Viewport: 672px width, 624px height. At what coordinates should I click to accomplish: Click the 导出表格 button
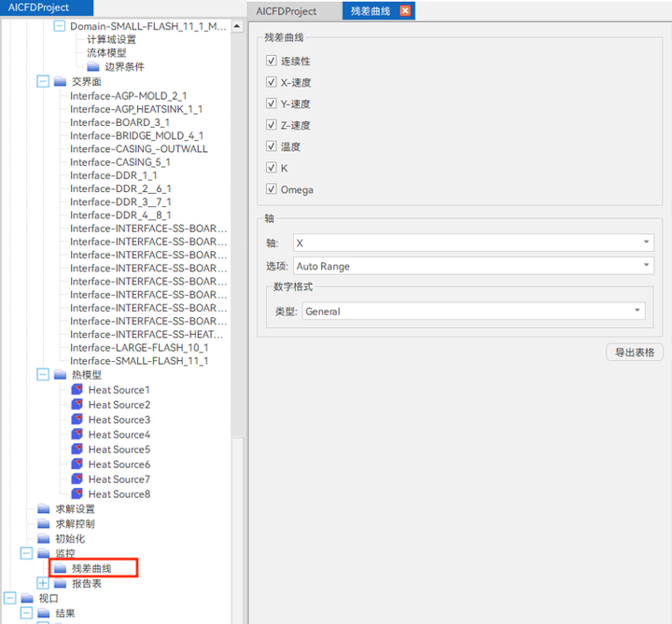[x=635, y=353]
